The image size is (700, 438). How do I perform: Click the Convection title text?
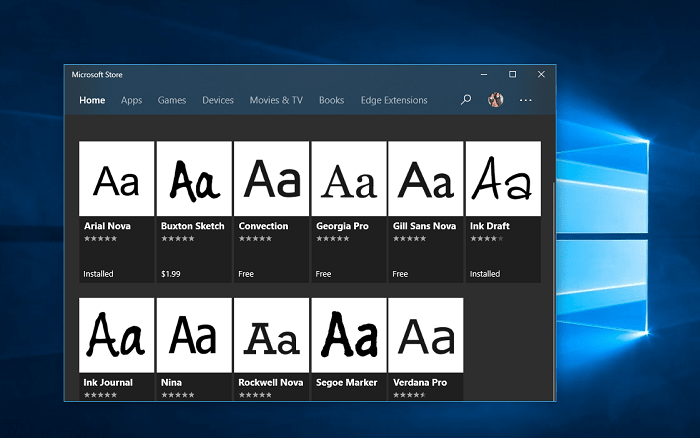(263, 226)
